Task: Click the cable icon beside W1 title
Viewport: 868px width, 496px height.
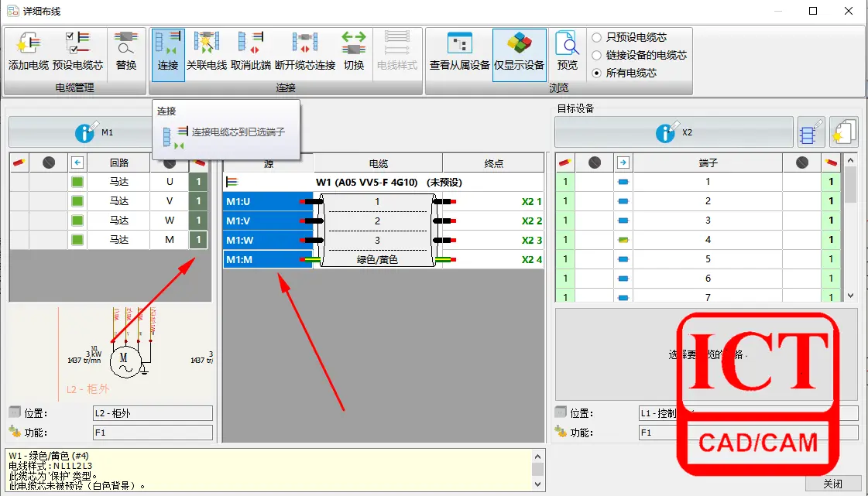Action: 232,182
